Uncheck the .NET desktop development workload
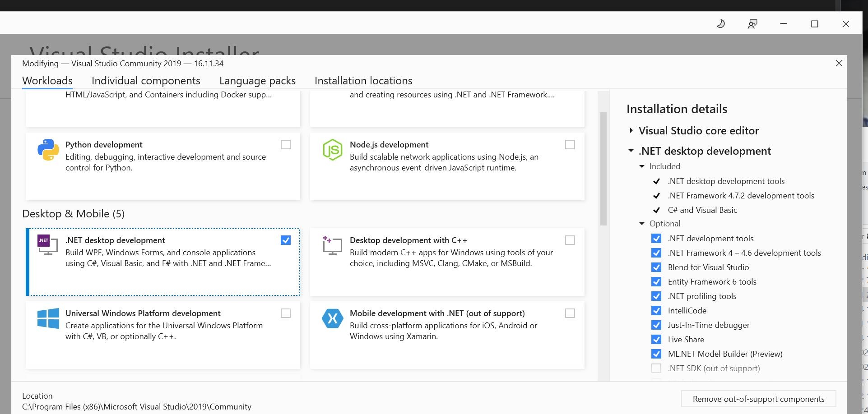The width and height of the screenshot is (868, 414). click(286, 240)
